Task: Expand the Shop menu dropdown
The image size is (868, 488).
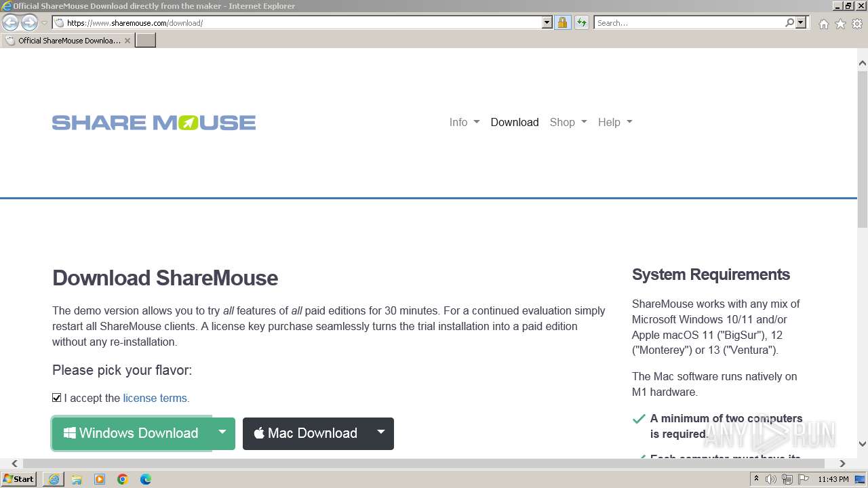Action: click(x=568, y=122)
